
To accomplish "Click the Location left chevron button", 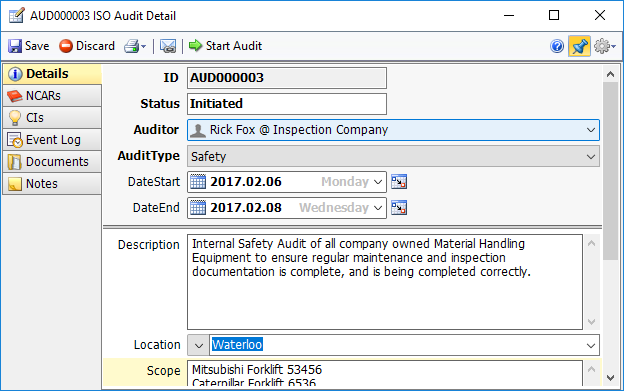I will click(x=198, y=345).
